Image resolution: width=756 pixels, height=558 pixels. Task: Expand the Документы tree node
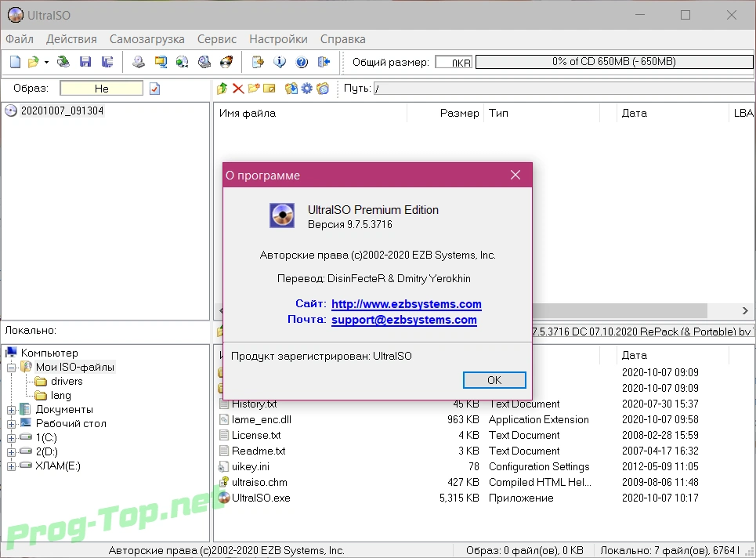[x=12, y=410]
